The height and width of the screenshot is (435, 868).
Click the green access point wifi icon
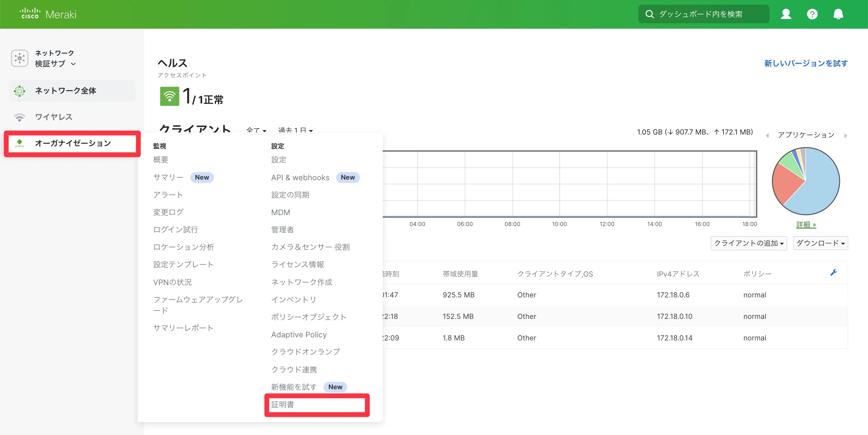[x=169, y=96]
